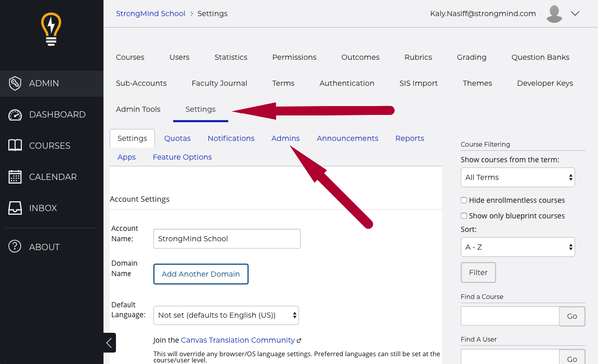Expand the account menu chevron
The width and height of the screenshot is (598, 364).
click(x=575, y=14)
